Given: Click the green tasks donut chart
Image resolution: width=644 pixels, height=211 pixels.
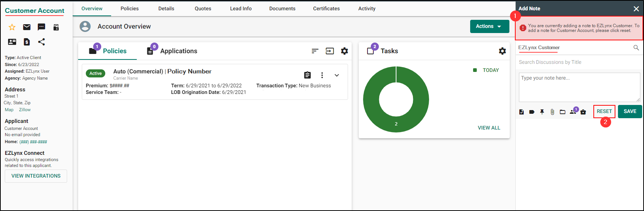Looking at the screenshot, I should (396, 99).
